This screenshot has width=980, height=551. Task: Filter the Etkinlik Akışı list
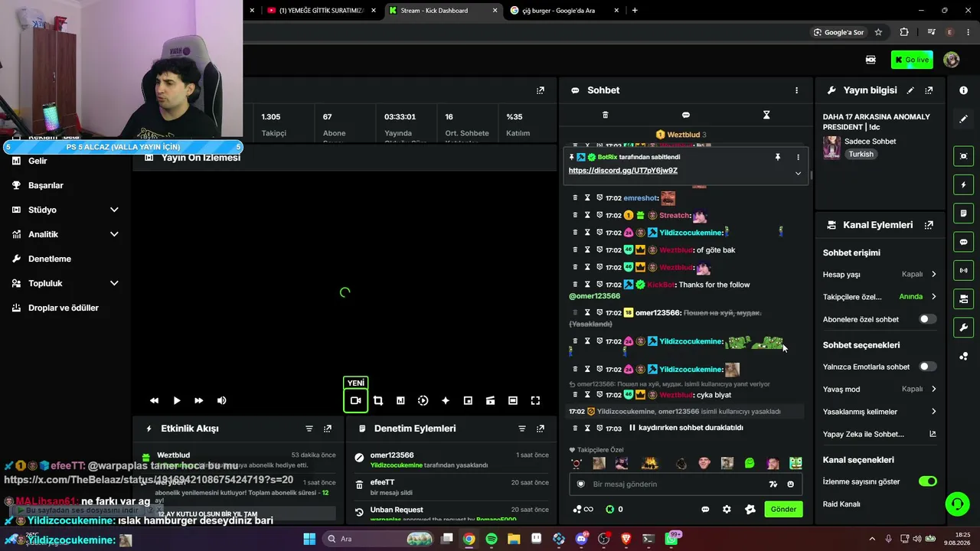coord(309,429)
